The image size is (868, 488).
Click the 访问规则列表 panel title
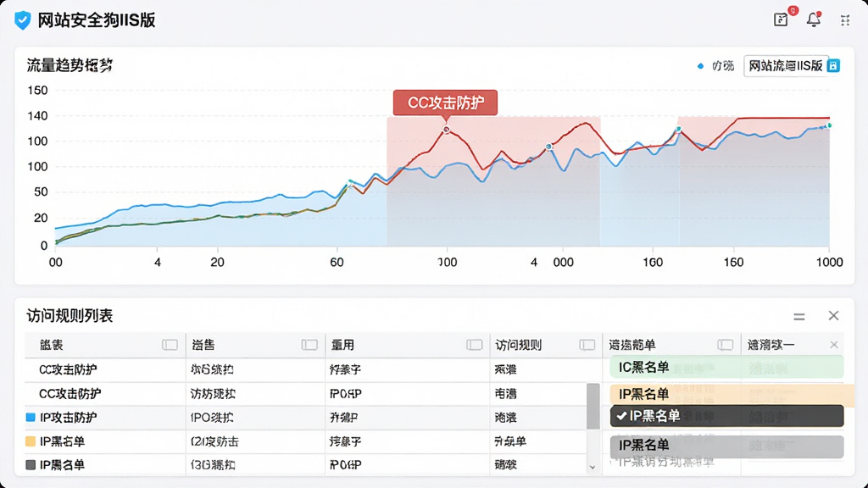[70, 315]
